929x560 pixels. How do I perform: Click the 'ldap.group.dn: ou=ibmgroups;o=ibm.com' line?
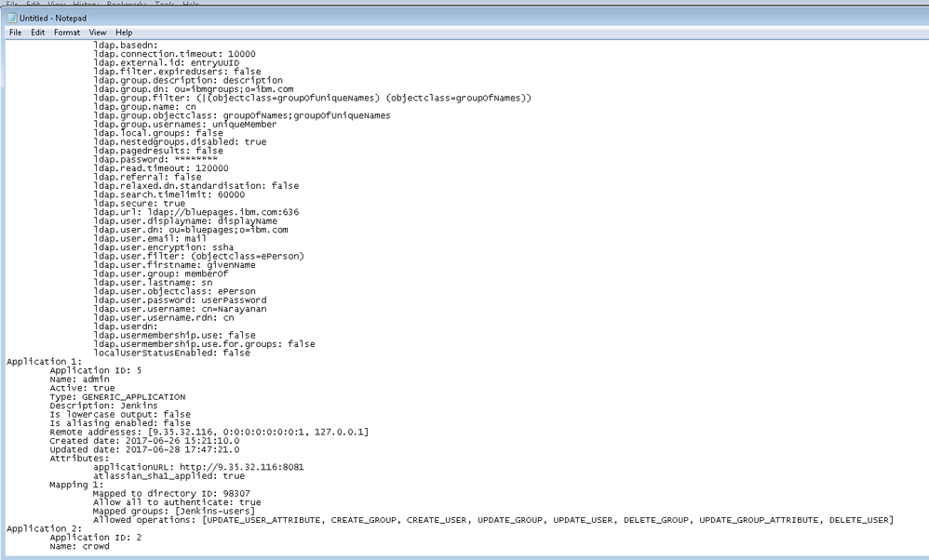tap(193, 89)
